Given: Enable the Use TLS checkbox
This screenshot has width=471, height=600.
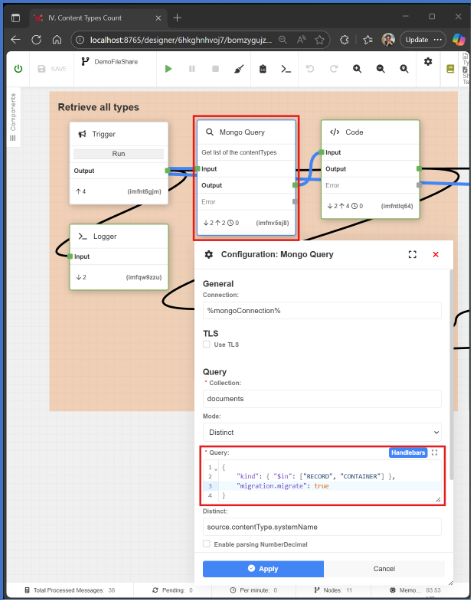Looking at the screenshot, I should 207,344.
